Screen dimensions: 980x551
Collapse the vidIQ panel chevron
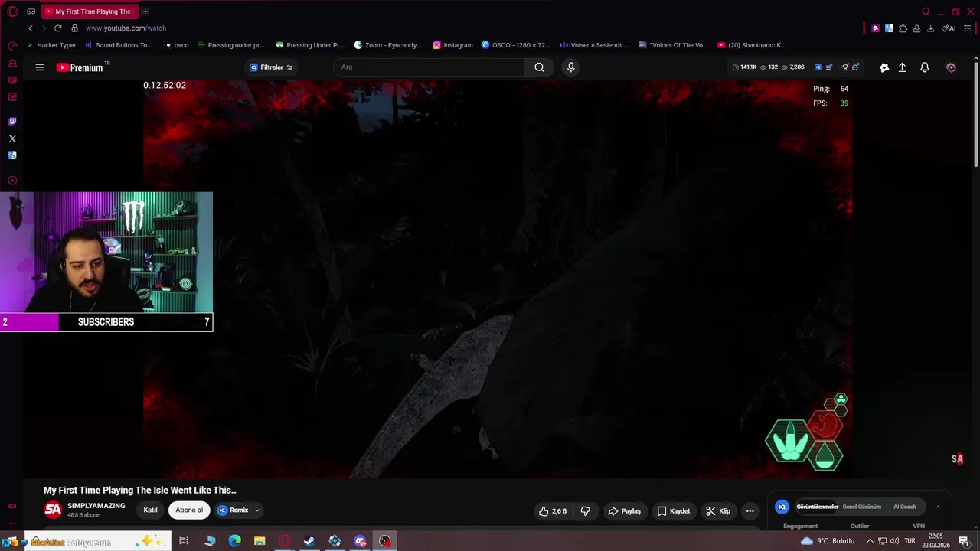(938, 507)
